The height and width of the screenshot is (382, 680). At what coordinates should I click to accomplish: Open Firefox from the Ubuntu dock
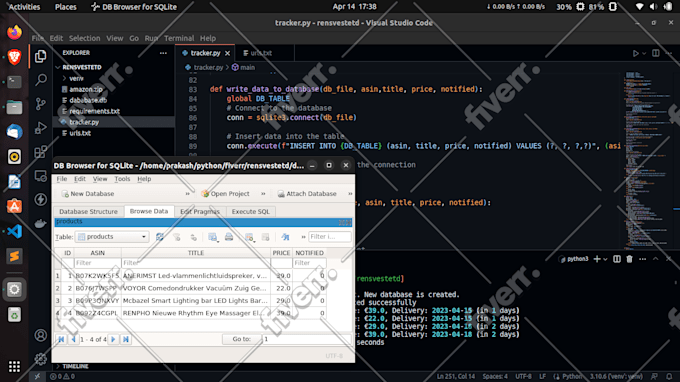pyautogui.click(x=14, y=32)
